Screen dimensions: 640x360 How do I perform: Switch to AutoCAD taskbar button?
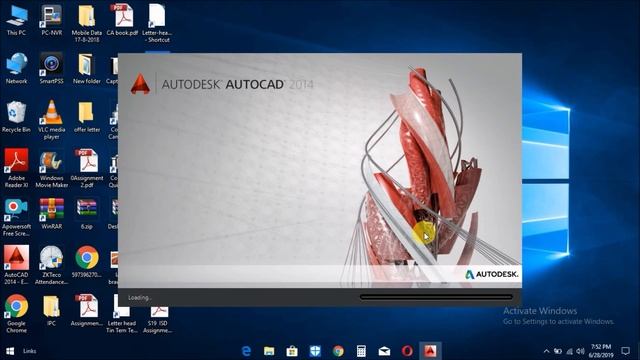coord(430,351)
